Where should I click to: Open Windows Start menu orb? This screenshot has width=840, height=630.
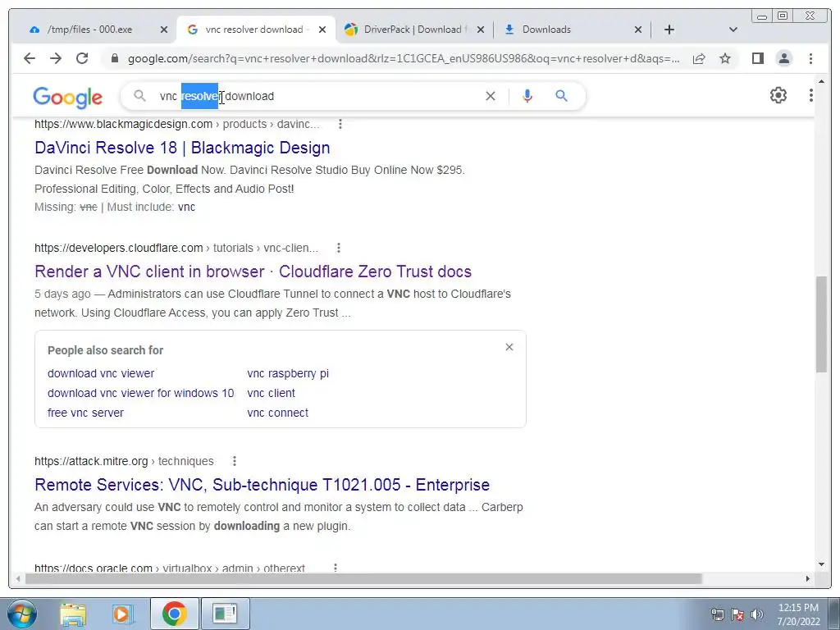[x=22, y=614]
